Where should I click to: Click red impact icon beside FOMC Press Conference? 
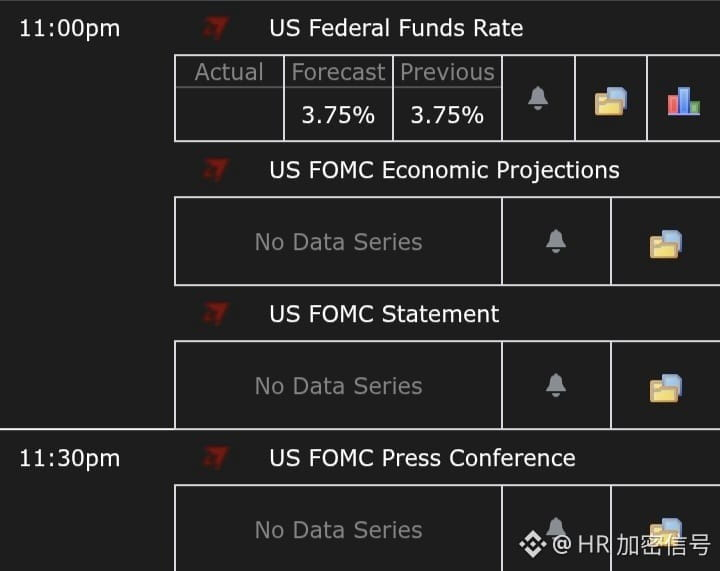(x=215, y=458)
